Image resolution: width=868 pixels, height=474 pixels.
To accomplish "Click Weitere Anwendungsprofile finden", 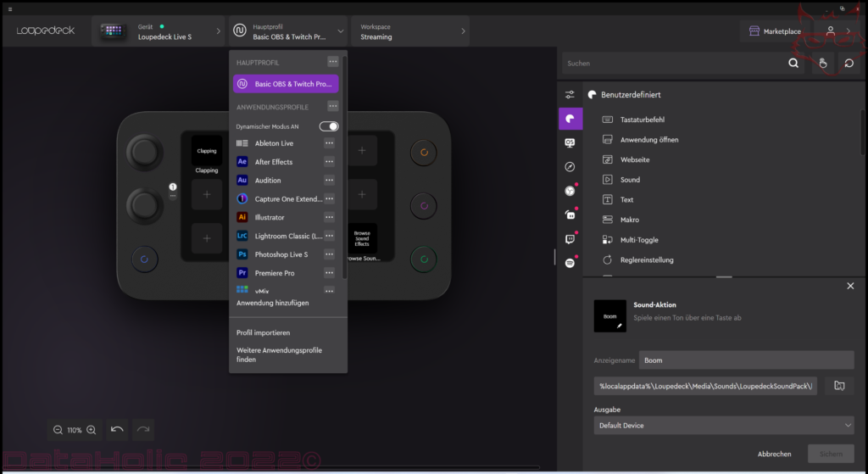I will tap(279, 354).
